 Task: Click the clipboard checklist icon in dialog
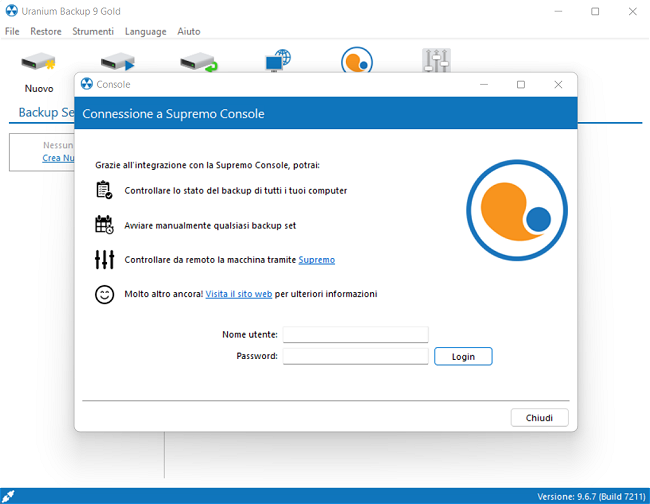tap(104, 190)
